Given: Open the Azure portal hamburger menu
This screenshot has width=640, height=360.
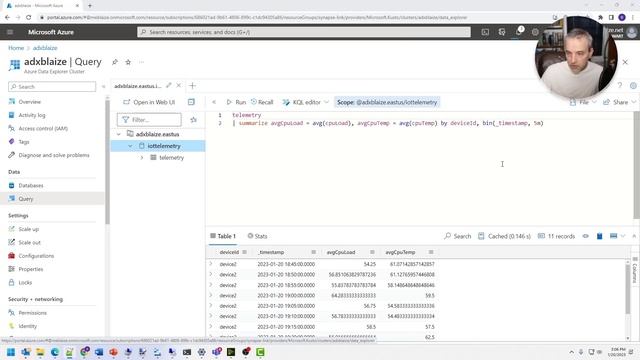Looking at the screenshot, I should click(x=10, y=32).
